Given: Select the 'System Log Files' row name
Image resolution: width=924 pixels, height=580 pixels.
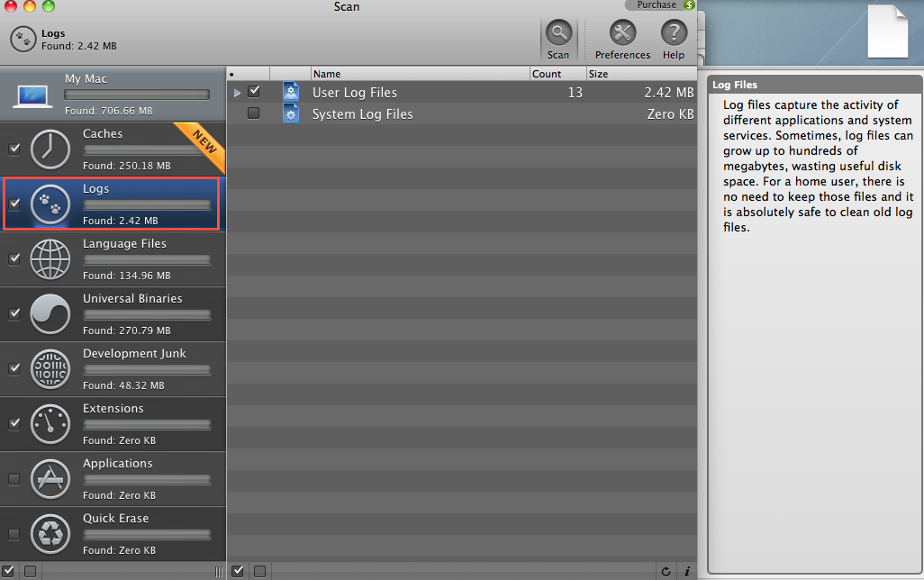Looking at the screenshot, I should click(362, 114).
